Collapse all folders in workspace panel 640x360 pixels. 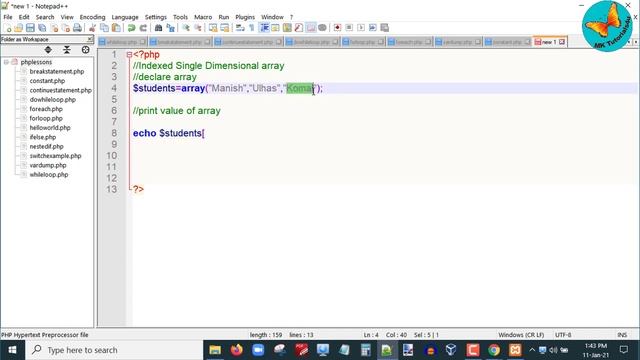pyautogui.click(x=67, y=50)
